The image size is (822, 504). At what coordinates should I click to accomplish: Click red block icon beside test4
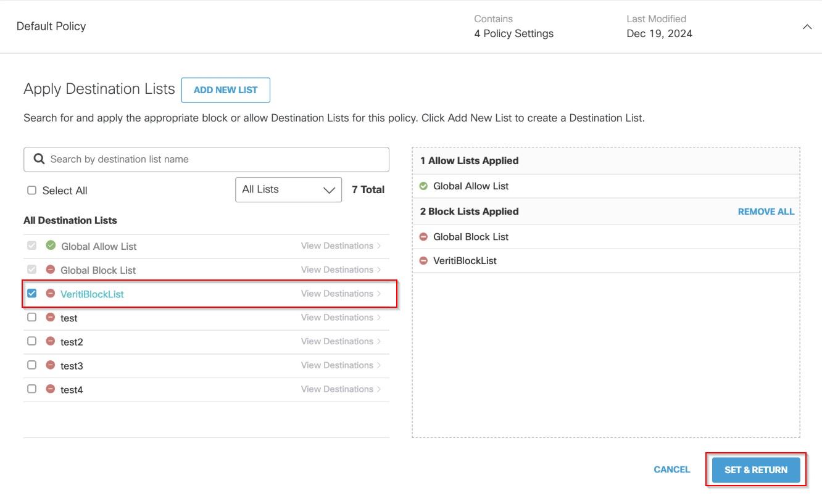click(x=51, y=389)
